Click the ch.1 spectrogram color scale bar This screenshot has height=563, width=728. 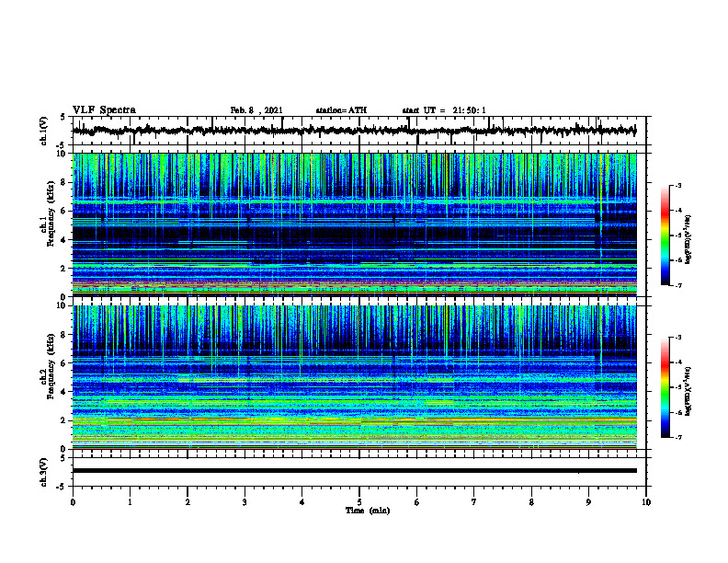(x=665, y=236)
